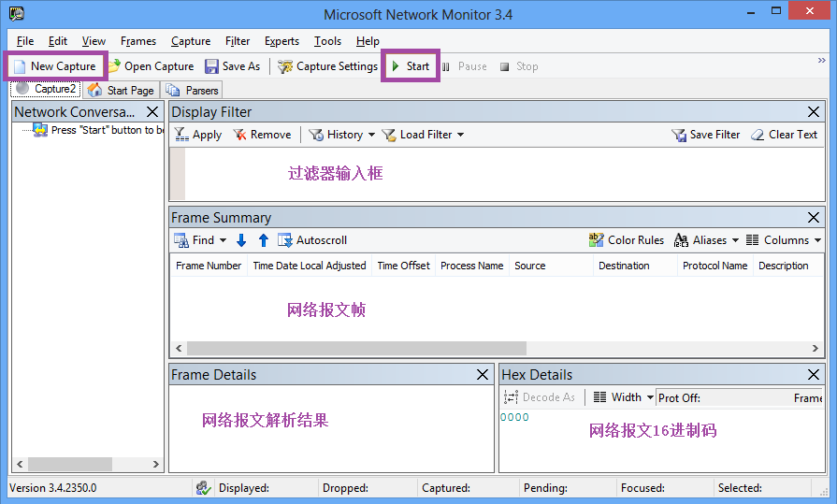This screenshot has height=504, width=837.
Task: Stop the capture
Action: point(519,66)
